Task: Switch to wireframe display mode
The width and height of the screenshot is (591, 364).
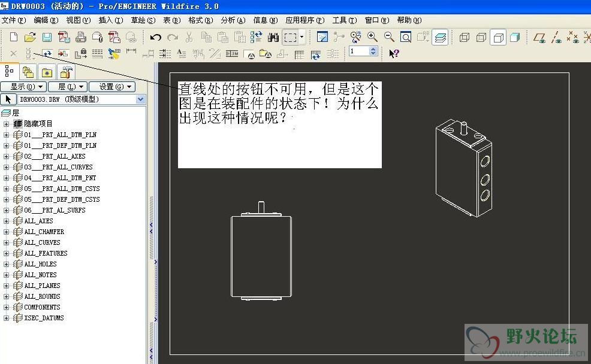Action: pos(465,37)
